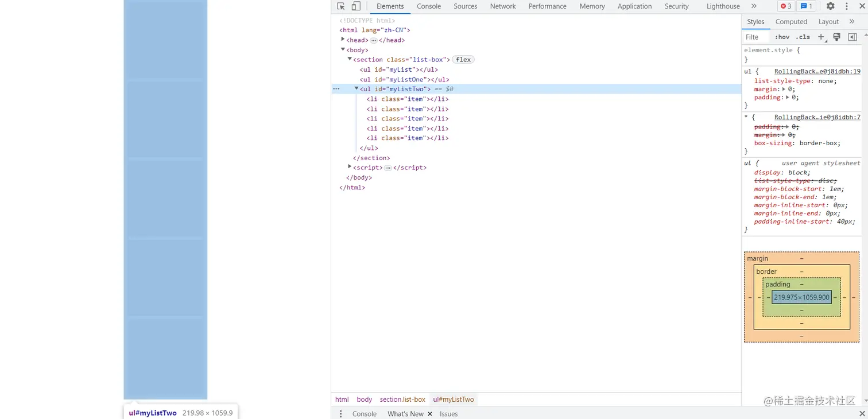Click the blue issues count badge

click(807, 6)
